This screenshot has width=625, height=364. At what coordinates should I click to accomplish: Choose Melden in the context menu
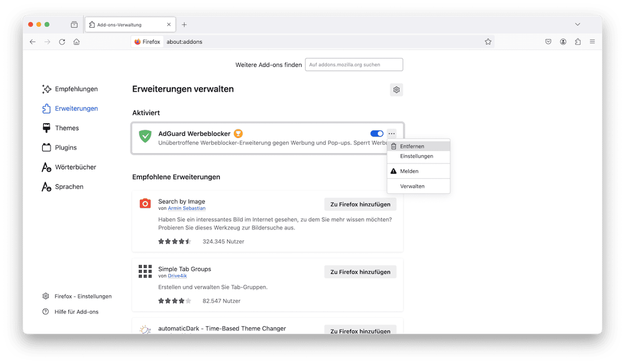[418, 171]
